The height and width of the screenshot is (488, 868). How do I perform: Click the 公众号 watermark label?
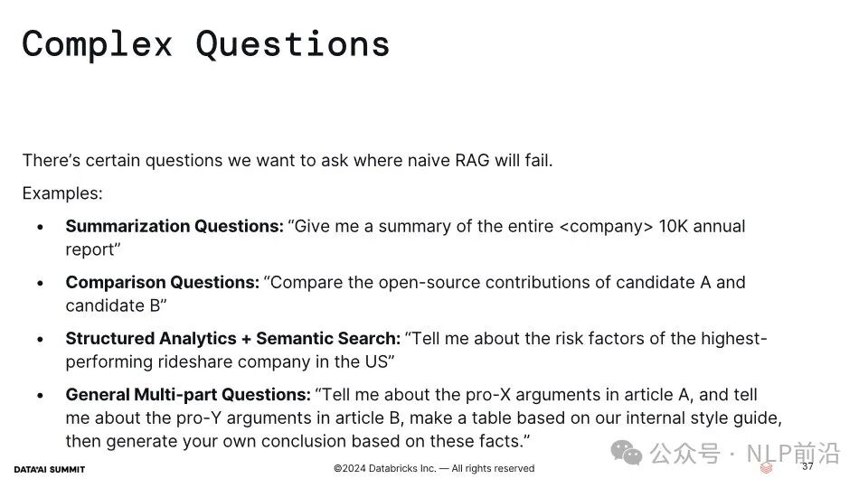684,454
